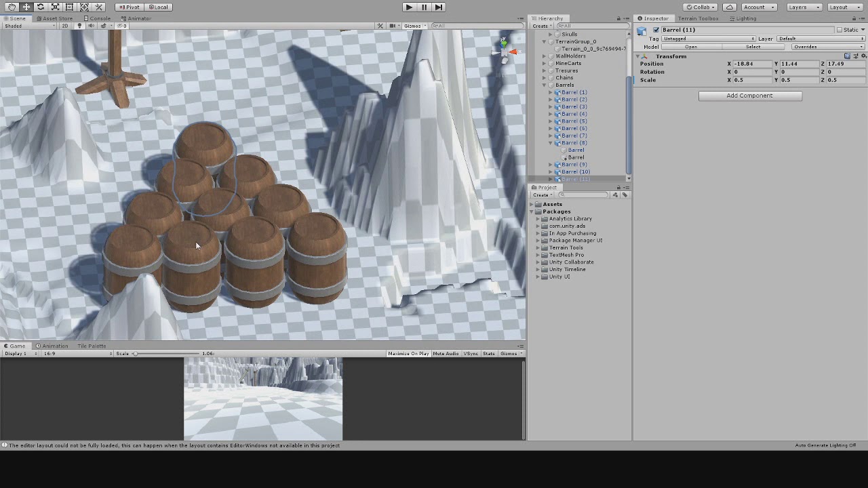The height and width of the screenshot is (488, 868).
Task: Open the Shaded draw mode dropdown
Action: tap(28, 26)
